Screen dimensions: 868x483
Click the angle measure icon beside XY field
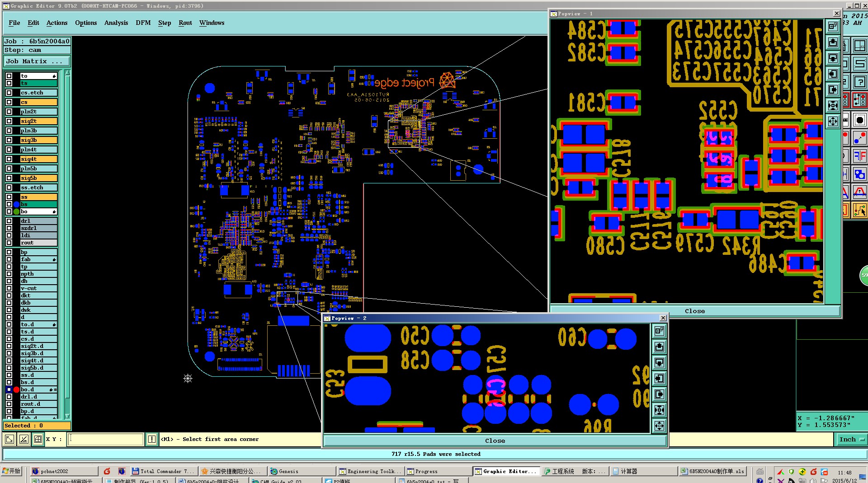click(24, 439)
